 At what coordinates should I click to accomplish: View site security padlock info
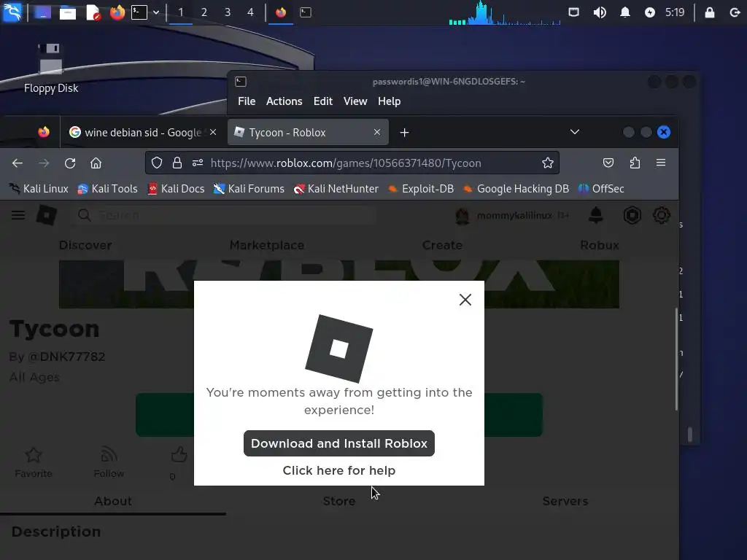click(x=177, y=163)
